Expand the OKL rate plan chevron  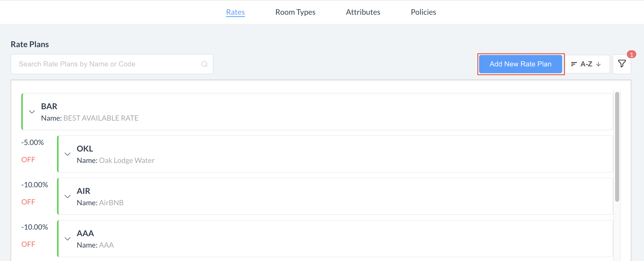[68, 154]
